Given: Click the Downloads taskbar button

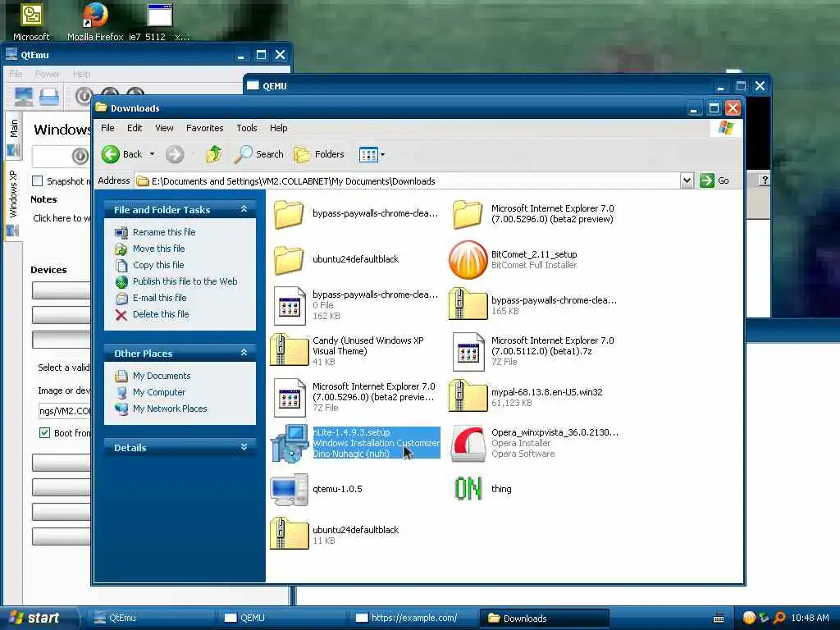Looking at the screenshot, I should click(x=544, y=619).
